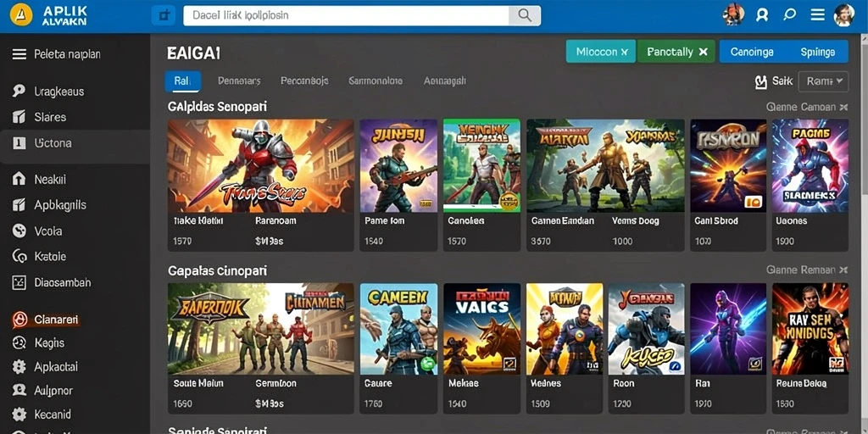The height and width of the screenshot is (434, 868).
Task: Select the Neakiri home icon in sidebar
Action: [19, 179]
